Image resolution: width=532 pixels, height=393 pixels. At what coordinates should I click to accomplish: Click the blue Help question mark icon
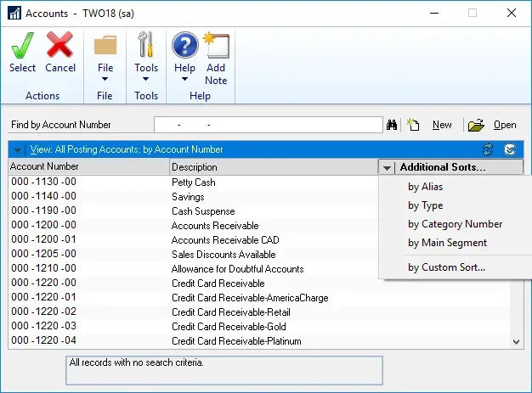click(x=184, y=46)
